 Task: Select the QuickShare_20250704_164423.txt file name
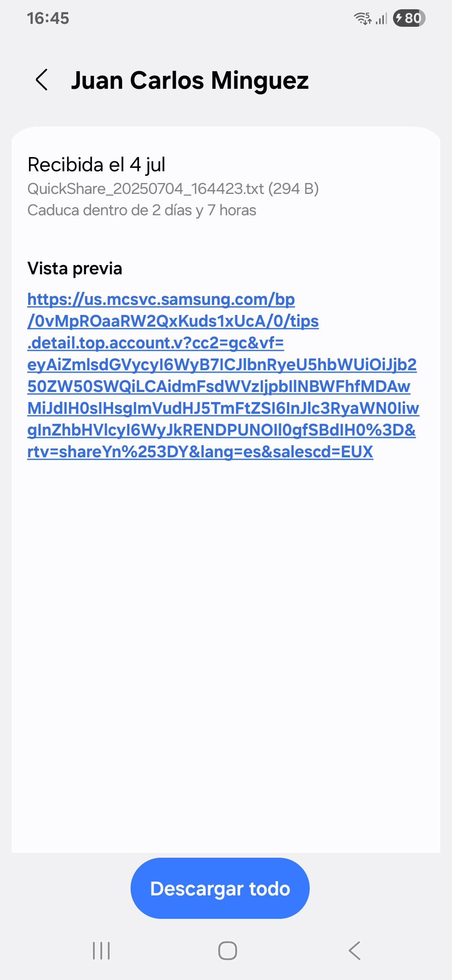[146, 189]
